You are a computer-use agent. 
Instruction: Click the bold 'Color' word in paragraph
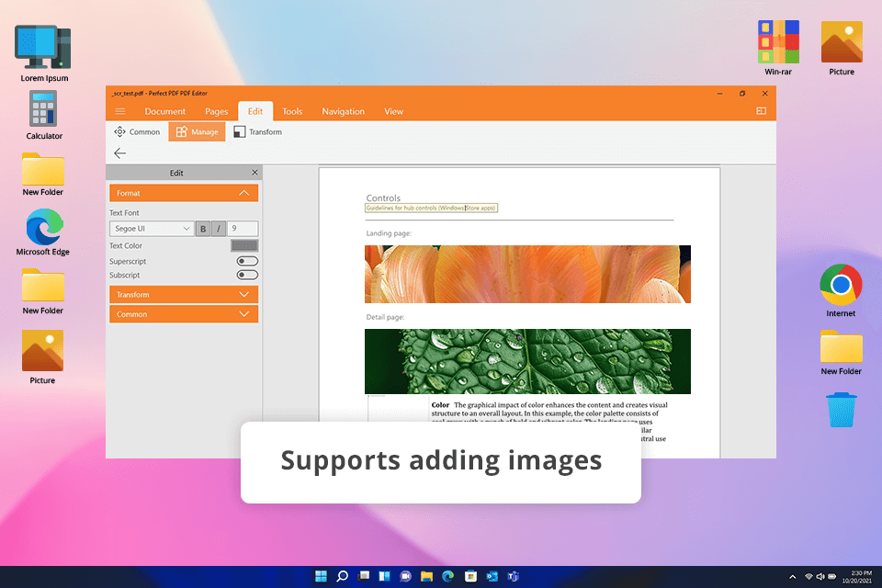(440, 404)
